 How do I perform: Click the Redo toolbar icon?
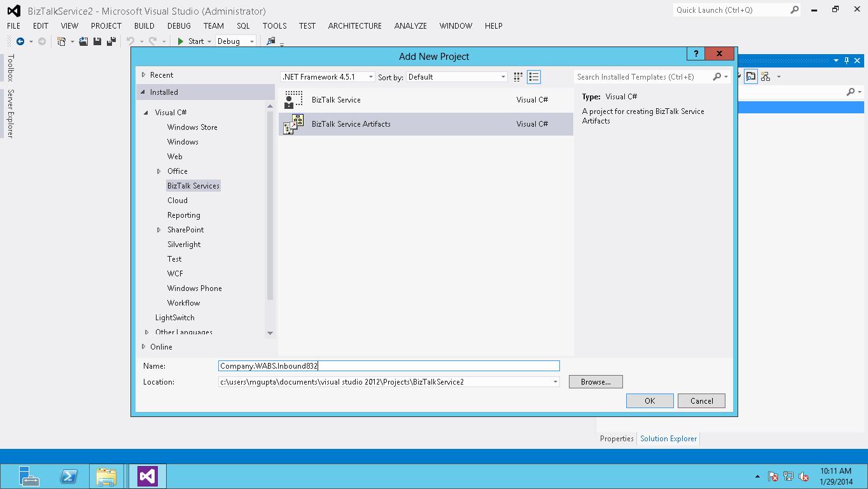point(153,41)
